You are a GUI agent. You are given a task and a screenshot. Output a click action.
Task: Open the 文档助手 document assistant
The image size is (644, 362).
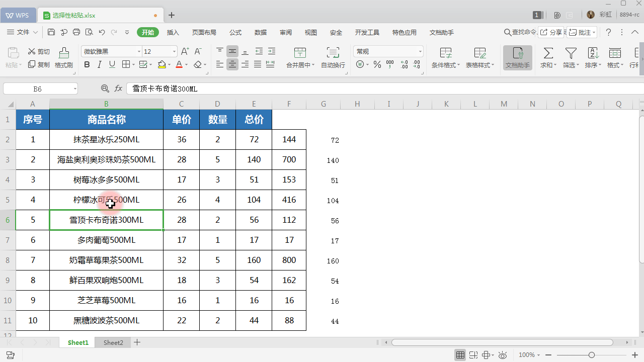[517, 57]
